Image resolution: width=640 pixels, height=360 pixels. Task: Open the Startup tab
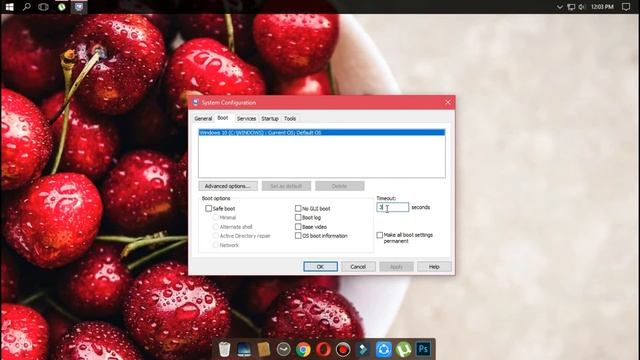click(270, 118)
